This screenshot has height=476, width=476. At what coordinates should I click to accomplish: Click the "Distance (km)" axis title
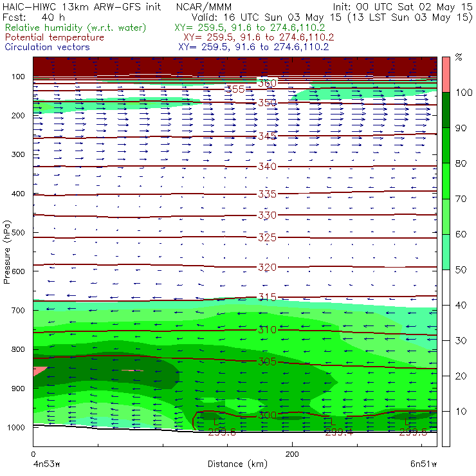coord(238,464)
